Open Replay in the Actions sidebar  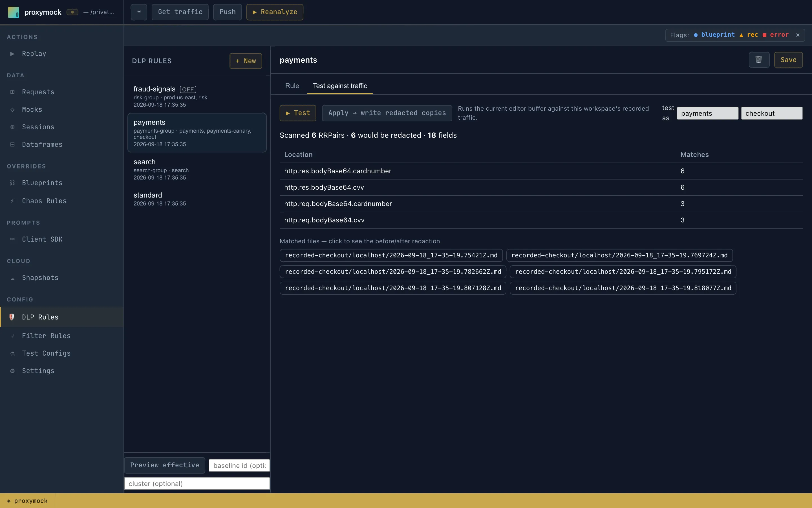(34, 54)
